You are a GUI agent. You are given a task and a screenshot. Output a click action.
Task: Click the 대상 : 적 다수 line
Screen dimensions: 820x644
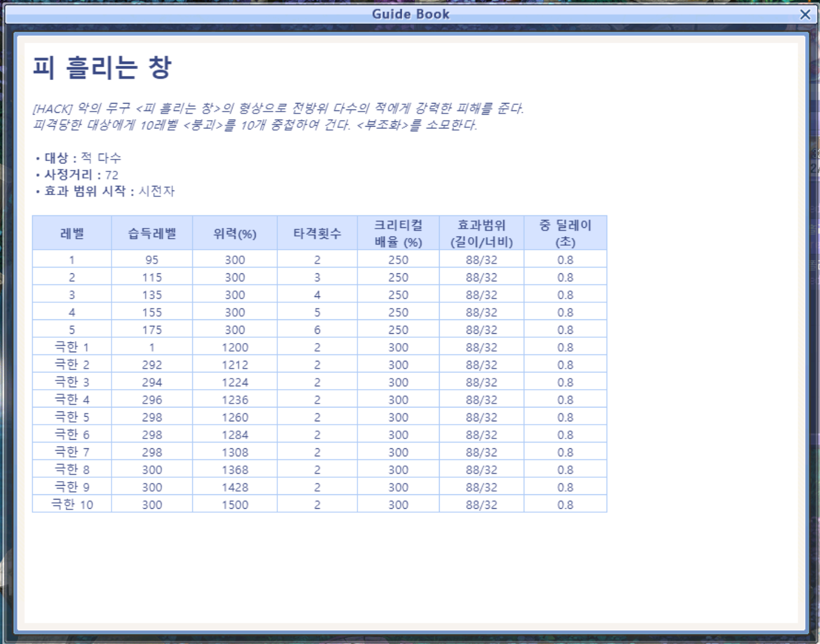click(78, 158)
